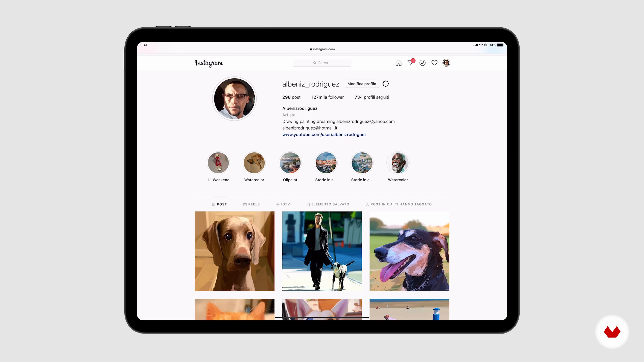Open the ELEMENTO SALVATO tab
644x362 pixels.
pyautogui.click(x=328, y=204)
